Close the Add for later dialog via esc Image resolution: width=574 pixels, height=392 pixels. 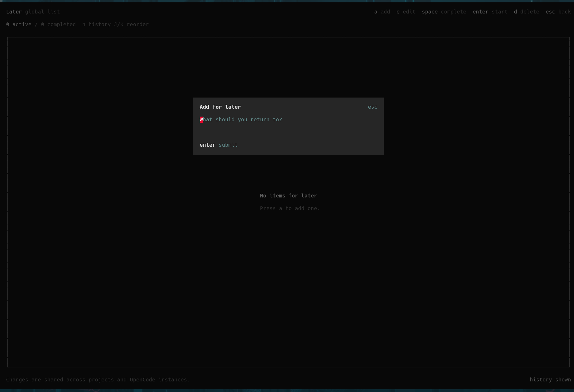[372, 107]
